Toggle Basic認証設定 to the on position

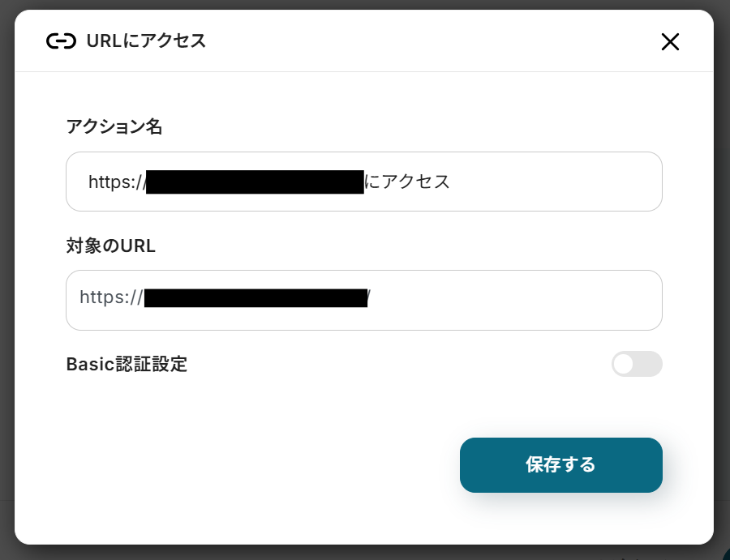click(637, 364)
